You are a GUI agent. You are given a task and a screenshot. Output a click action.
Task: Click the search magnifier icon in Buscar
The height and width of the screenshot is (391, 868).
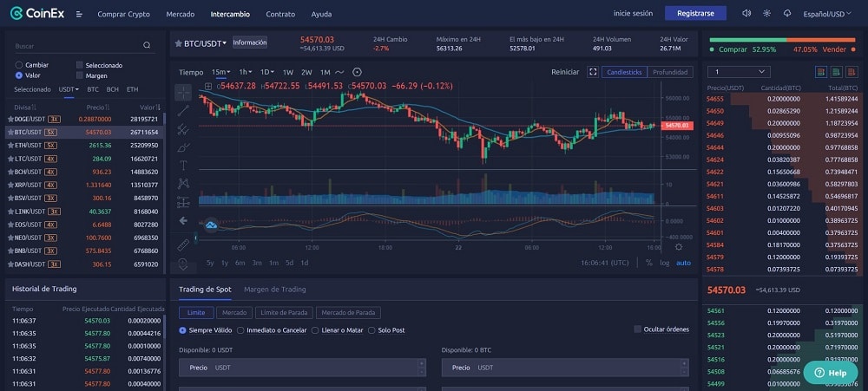point(147,45)
